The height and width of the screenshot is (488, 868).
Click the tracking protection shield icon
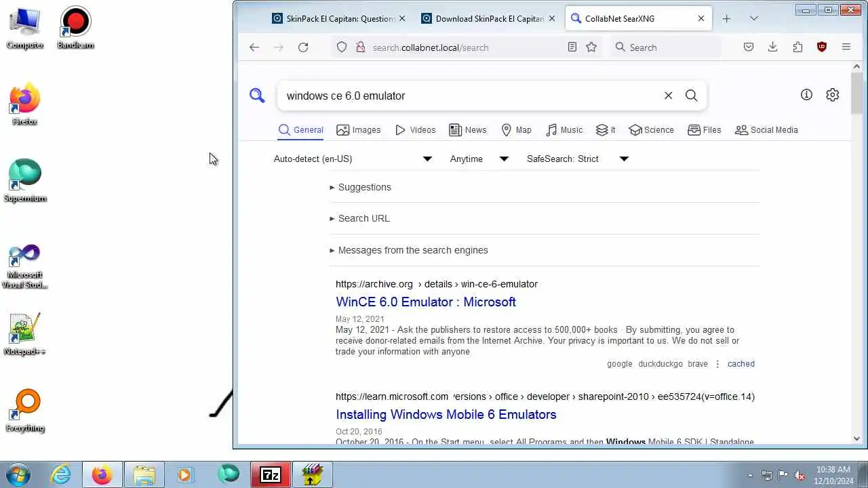(342, 47)
